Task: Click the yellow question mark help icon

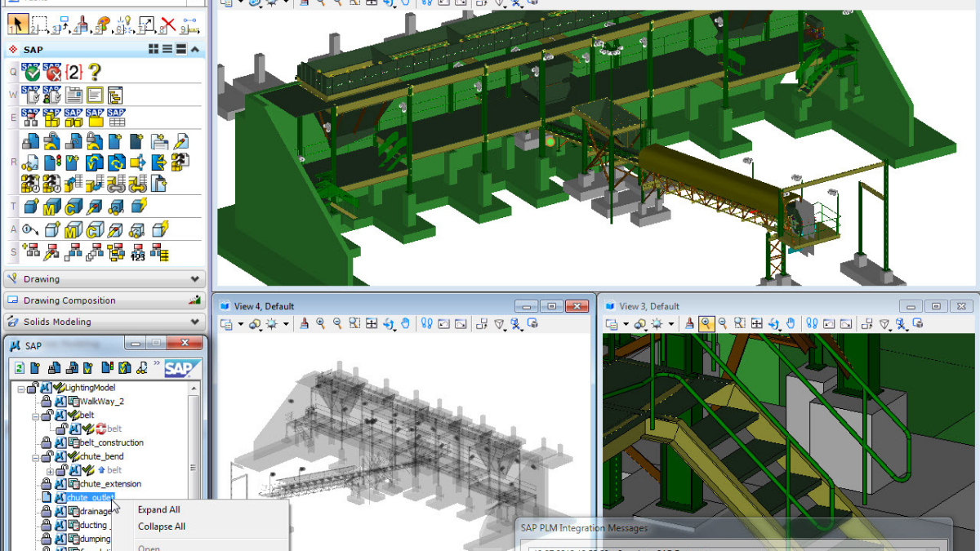Action: (95, 72)
